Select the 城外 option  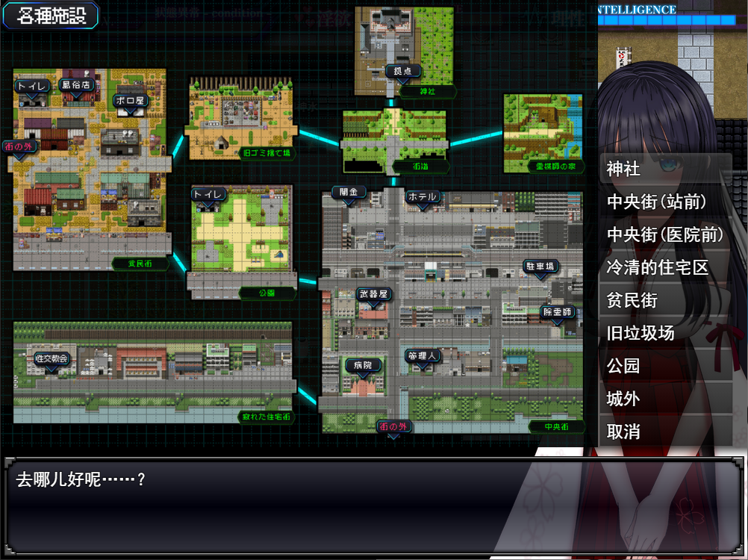coord(665,399)
